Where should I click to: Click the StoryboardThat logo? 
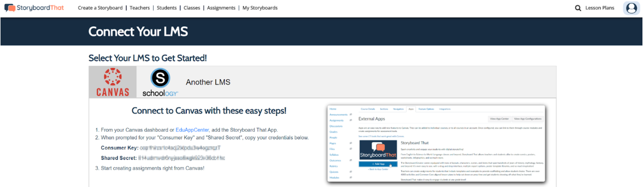click(x=34, y=8)
